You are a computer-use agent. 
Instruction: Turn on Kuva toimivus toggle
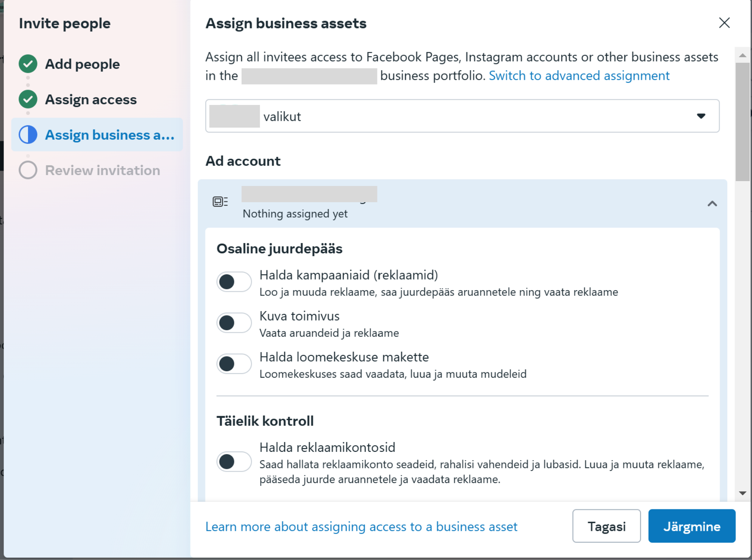point(234,323)
